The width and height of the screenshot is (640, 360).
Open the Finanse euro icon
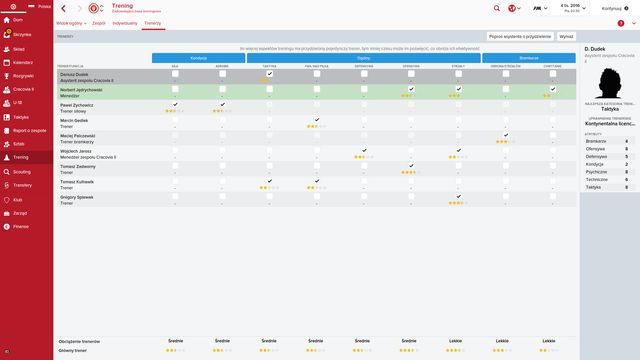(x=7, y=227)
